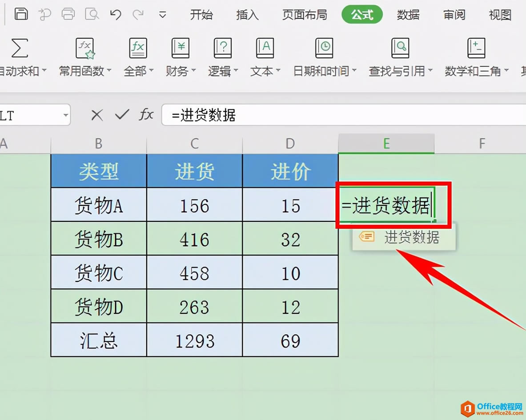Click the cell with value 458
This screenshot has height=420, width=526.
tap(195, 272)
